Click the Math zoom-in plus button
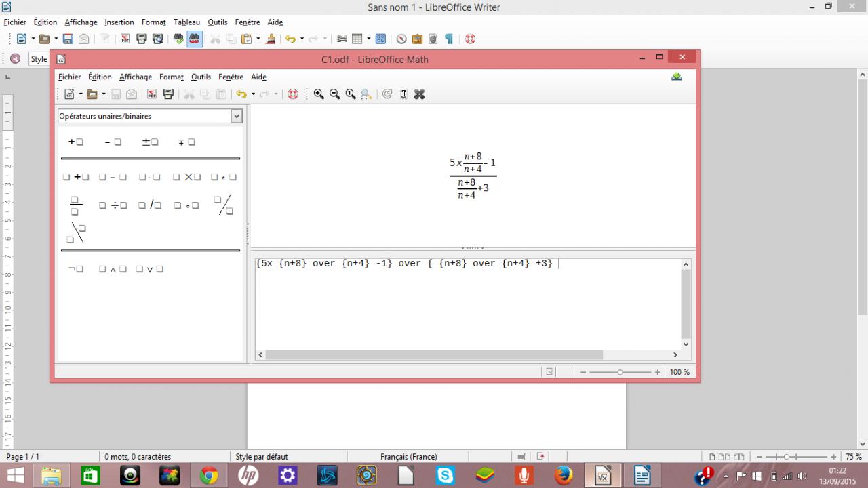Viewport: 868px width, 488px height. [657, 372]
